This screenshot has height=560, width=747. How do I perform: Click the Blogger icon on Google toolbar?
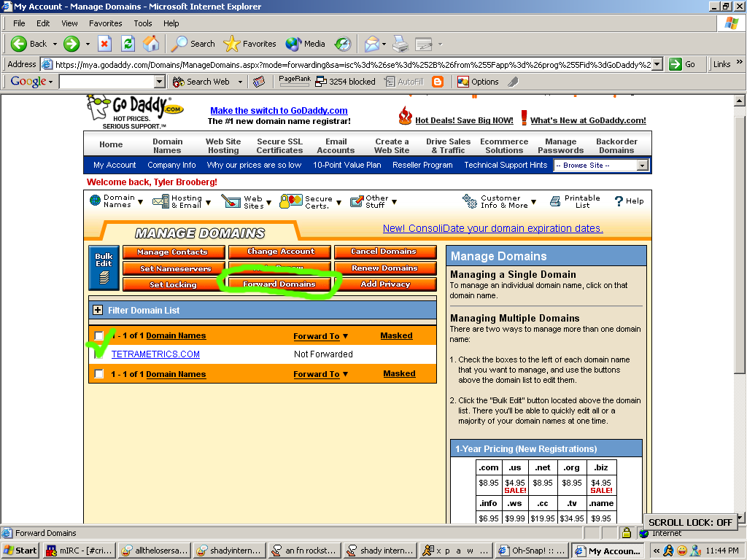click(x=438, y=82)
